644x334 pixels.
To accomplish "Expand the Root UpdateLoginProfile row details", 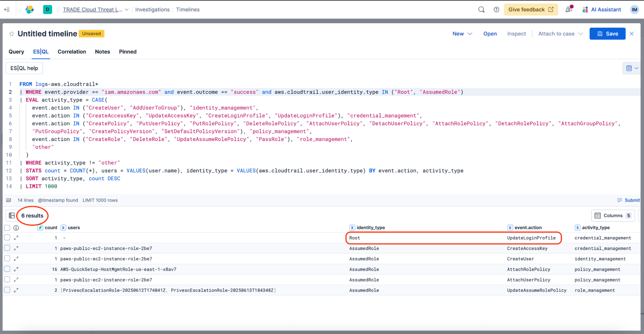I will tap(16, 238).
